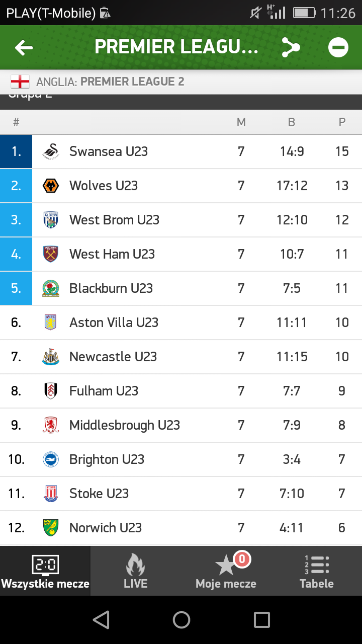The height and width of the screenshot is (644, 362).
Task: Tap the B column header
Action: (291, 122)
